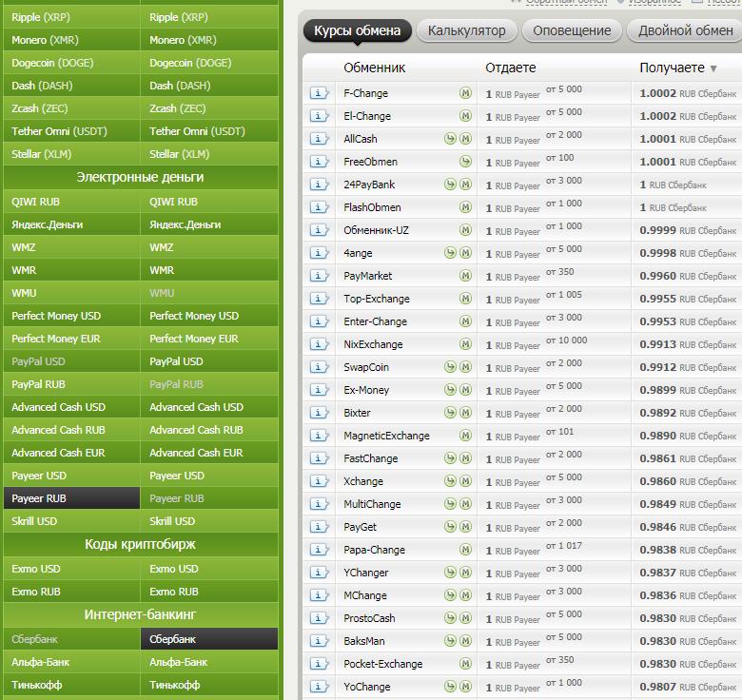Open the ProstoCash exchanger link

pyautogui.click(x=369, y=618)
